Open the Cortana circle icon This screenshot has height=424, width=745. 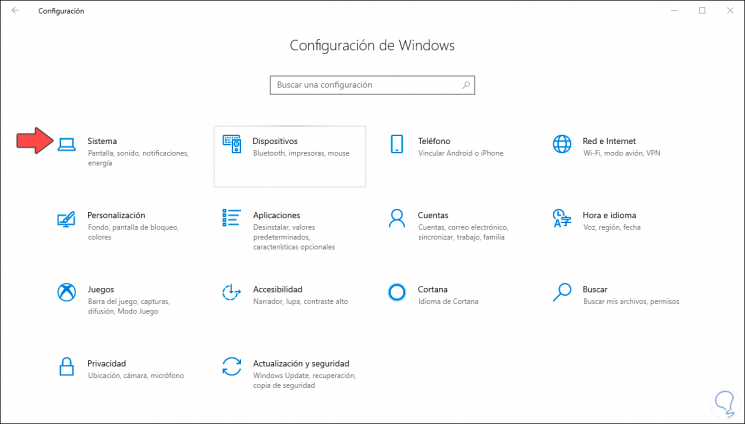click(x=397, y=292)
